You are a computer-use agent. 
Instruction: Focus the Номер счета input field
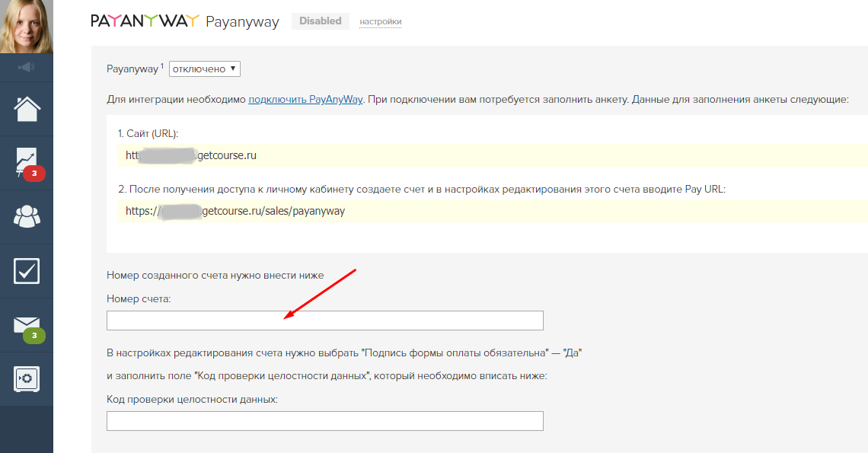pyautogui.click(x=325, y=321)
